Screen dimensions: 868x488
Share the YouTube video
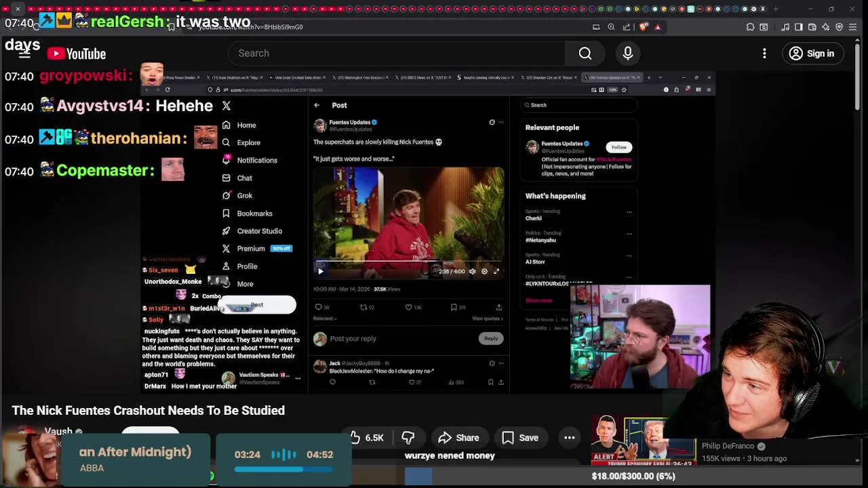point(459,438)
